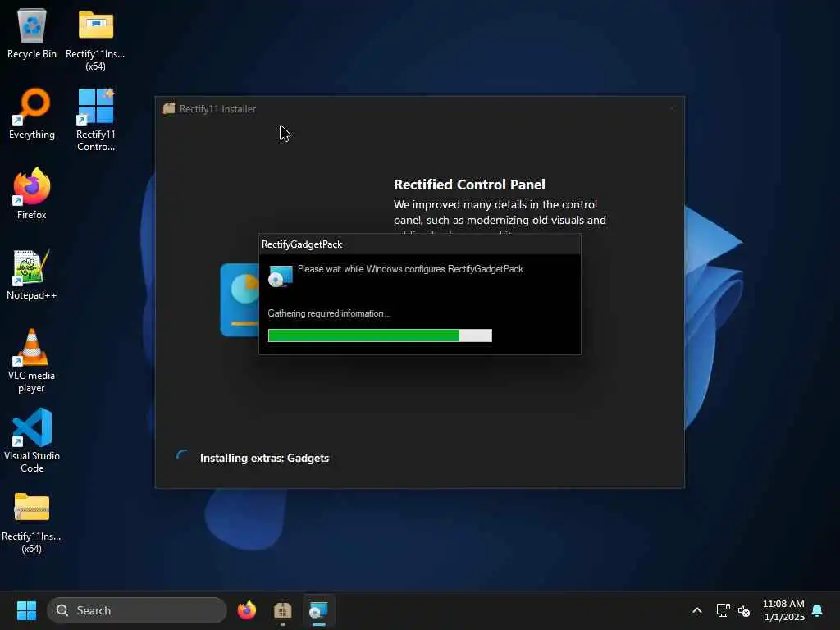Click the 'Installing extras: Gadgets' status text

pyautogui.click(x=264, y=458)
